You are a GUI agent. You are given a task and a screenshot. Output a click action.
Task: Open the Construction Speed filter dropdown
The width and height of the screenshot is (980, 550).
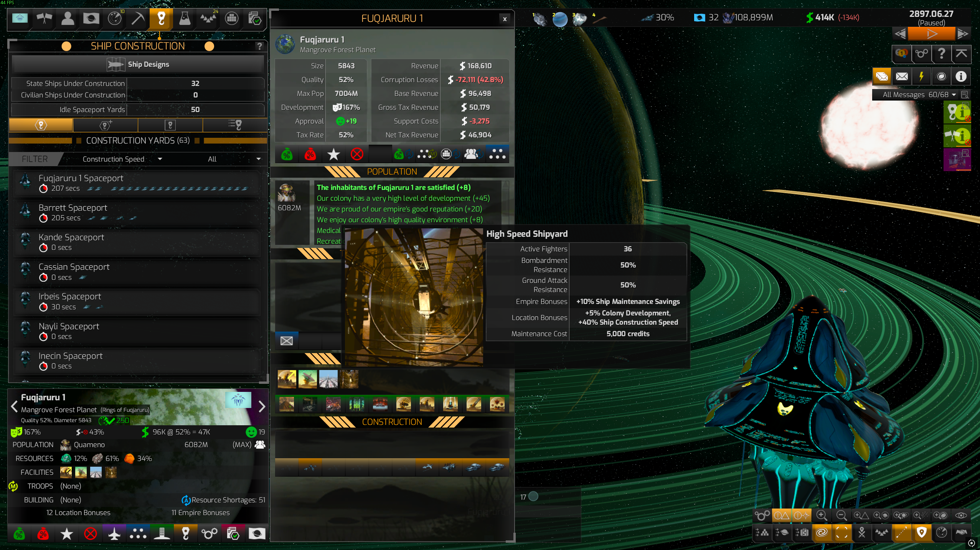point(122,159)
